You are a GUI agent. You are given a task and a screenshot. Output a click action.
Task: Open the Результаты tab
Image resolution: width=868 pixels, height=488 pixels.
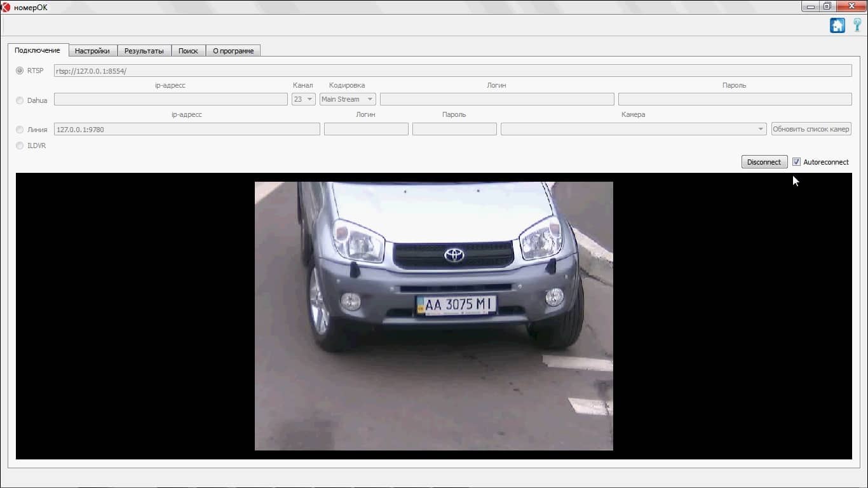point(144,51)
